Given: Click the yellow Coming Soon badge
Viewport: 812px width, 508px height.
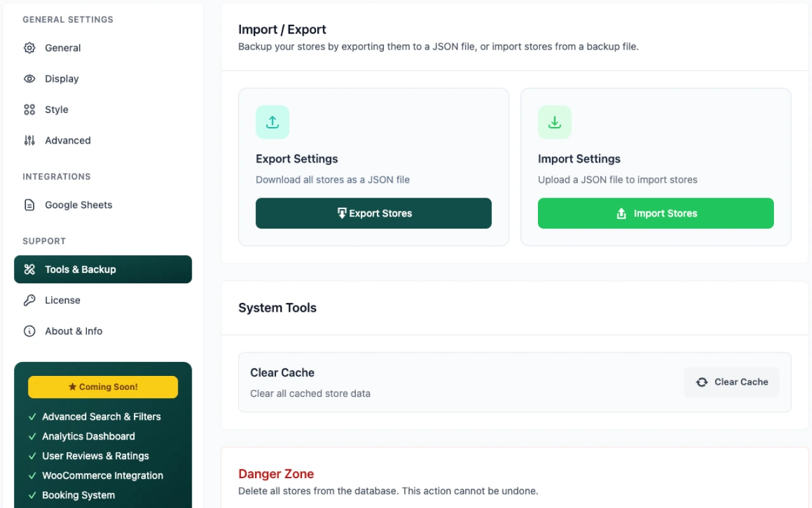Looking at the screenshot, I should (x=102, y=387).
